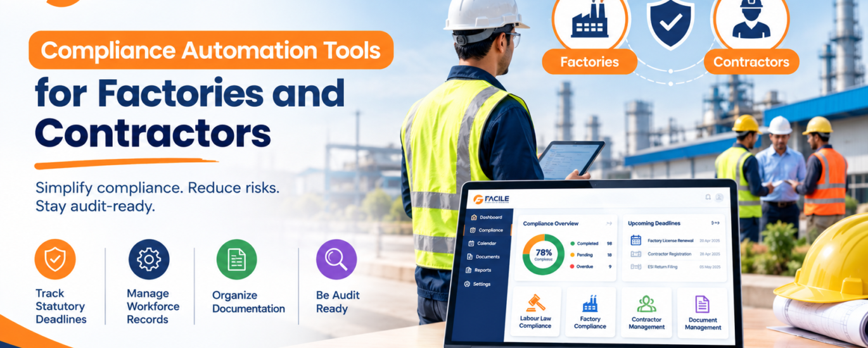Expand the Compliance Overview arrow
This screenshot has width=868, height=348.
(x=610, y=223)
